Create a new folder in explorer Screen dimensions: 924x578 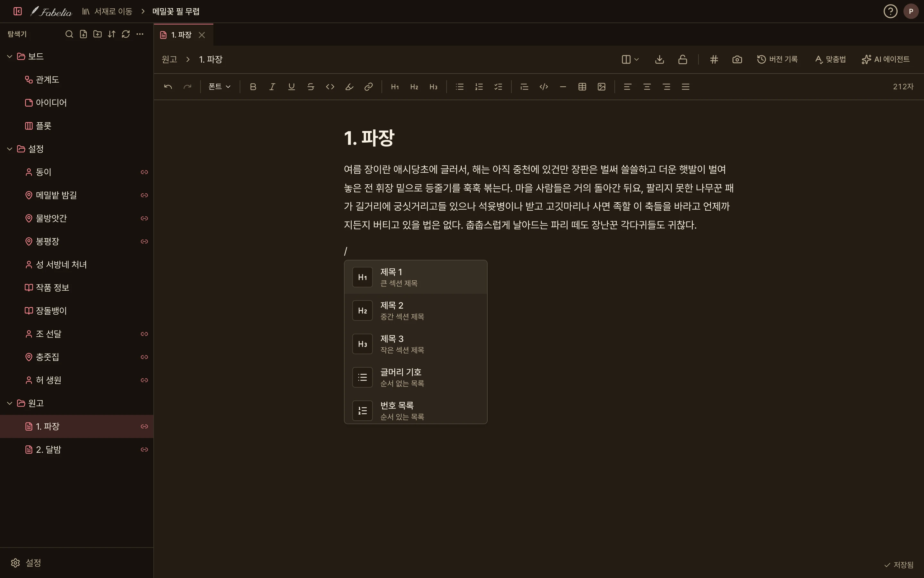point(97,34)
